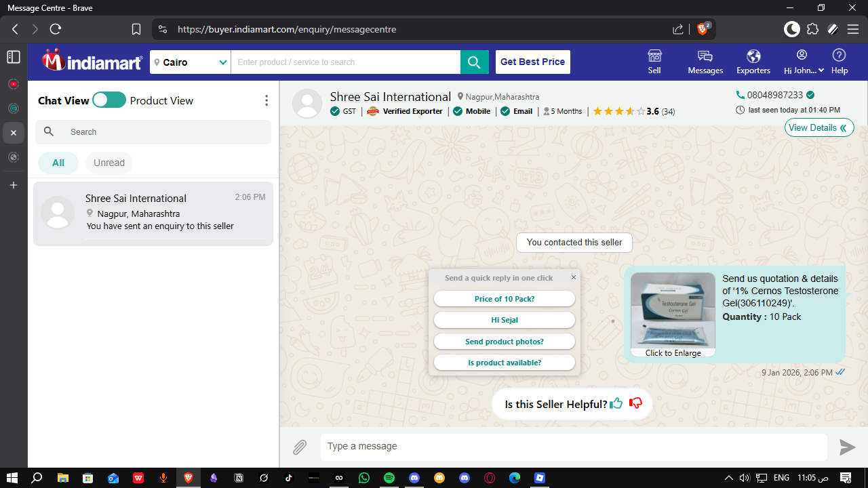The image size is (868, 488).
Task: Click the IndiaMART logo
Action: click(x=92, y=61)
